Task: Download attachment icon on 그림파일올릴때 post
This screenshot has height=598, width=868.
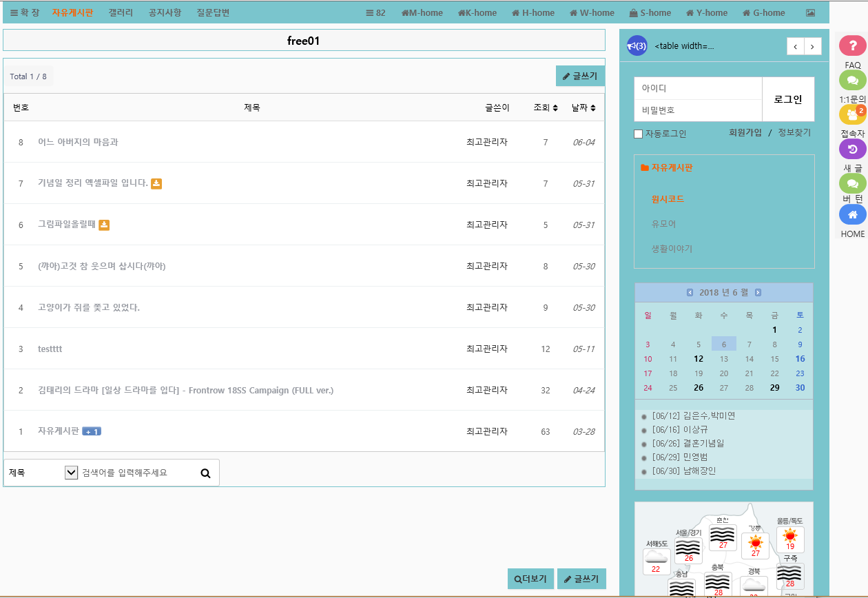Action: click(x=104, y=225)
